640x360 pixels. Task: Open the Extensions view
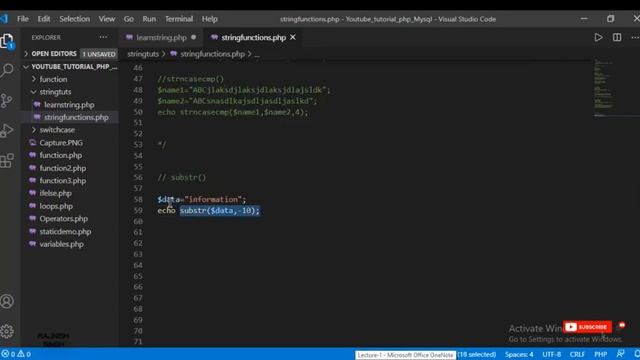pos(7,161)
